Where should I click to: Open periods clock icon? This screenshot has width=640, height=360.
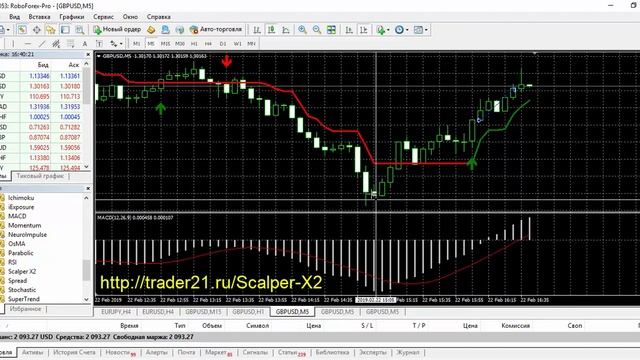(x=399, y=30)
